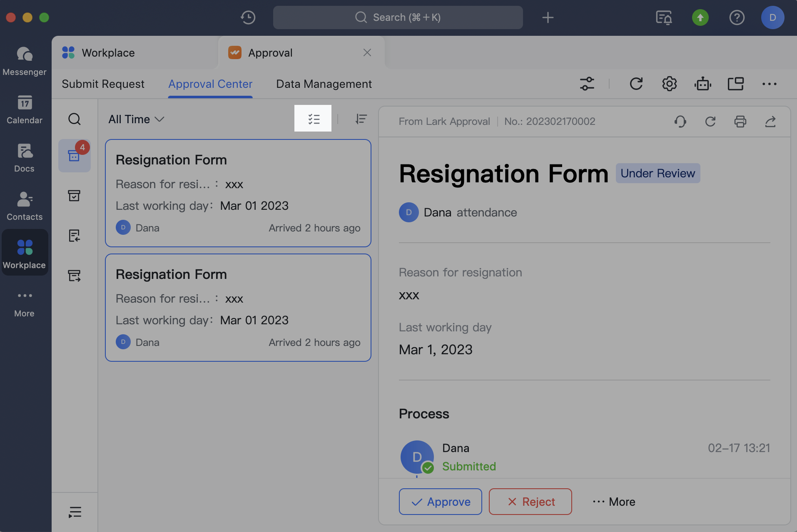Open approval filter settings

click(x=587, y=84)
